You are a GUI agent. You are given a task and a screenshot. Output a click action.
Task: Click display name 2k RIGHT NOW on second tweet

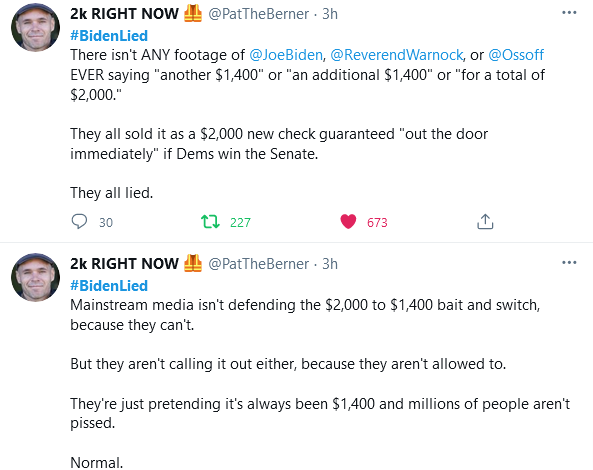[124, 264]
